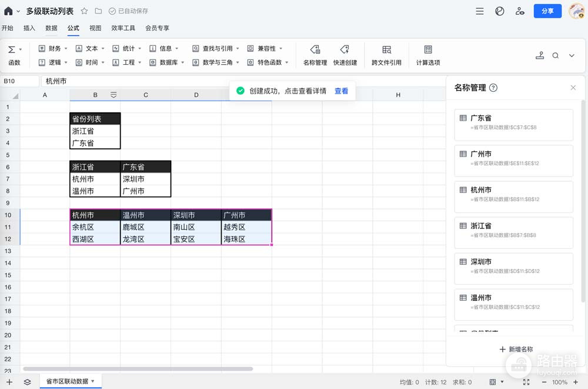The height and width of the screenshot is (389, 588).
Task: Click the 查看 link in notification
Action: pyautogui.click(x=341, y=91)
